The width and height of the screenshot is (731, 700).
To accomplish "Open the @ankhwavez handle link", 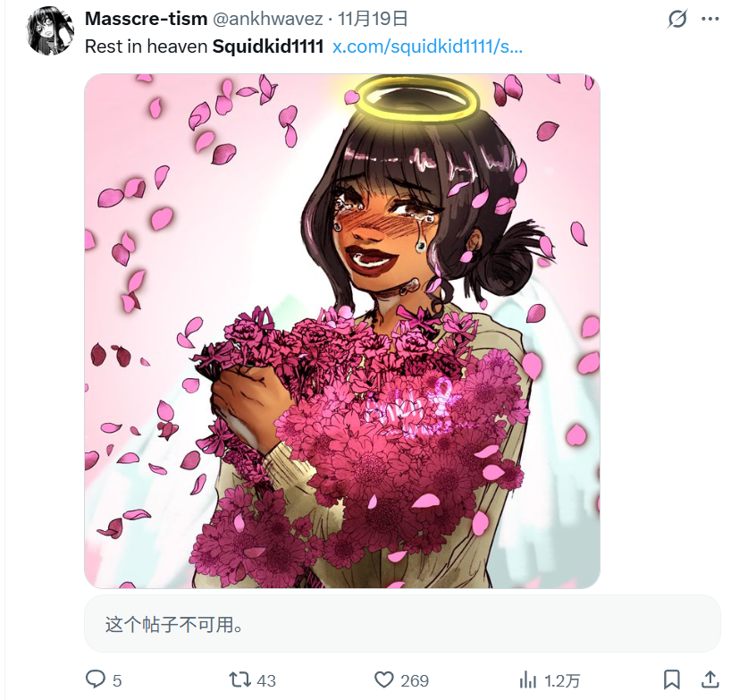I will 267,19.
